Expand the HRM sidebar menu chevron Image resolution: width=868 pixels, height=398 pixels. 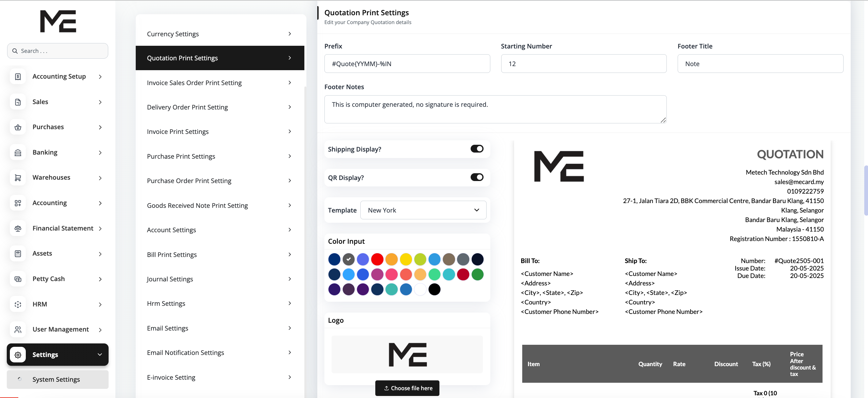click(x=100, y=304)
